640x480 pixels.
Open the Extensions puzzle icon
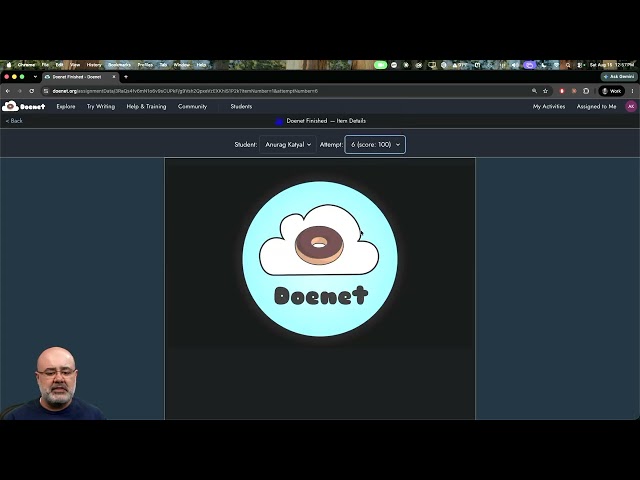pos(586,91)
